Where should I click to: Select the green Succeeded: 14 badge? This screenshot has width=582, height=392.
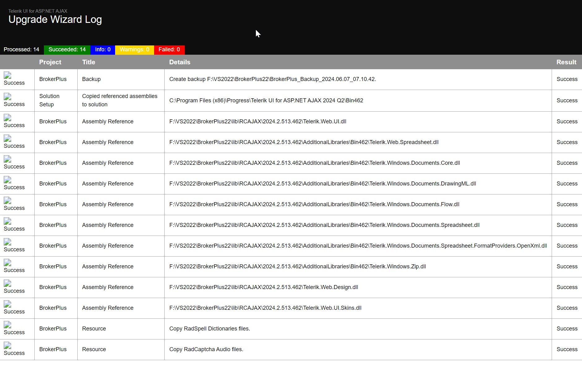pyautogui.click(x=67, y=50)
